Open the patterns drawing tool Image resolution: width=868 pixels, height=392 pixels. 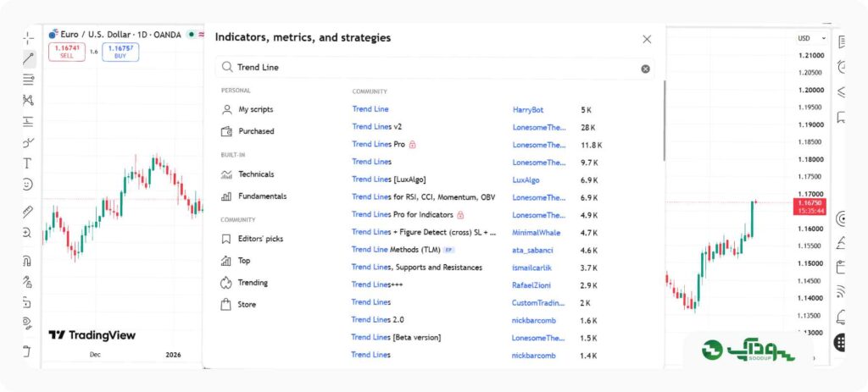tap(28, 100)
